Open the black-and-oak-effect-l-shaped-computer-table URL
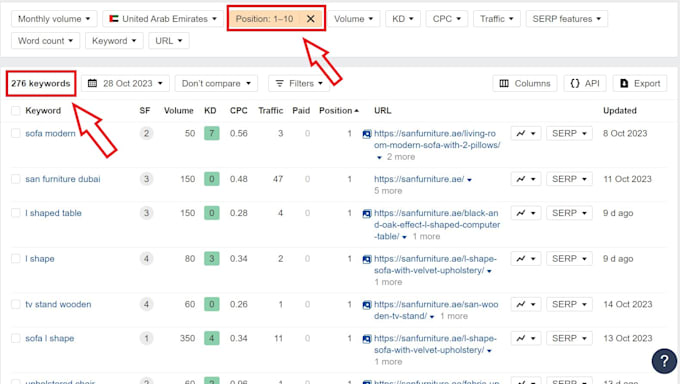680x384 pixels. [437, 224]
